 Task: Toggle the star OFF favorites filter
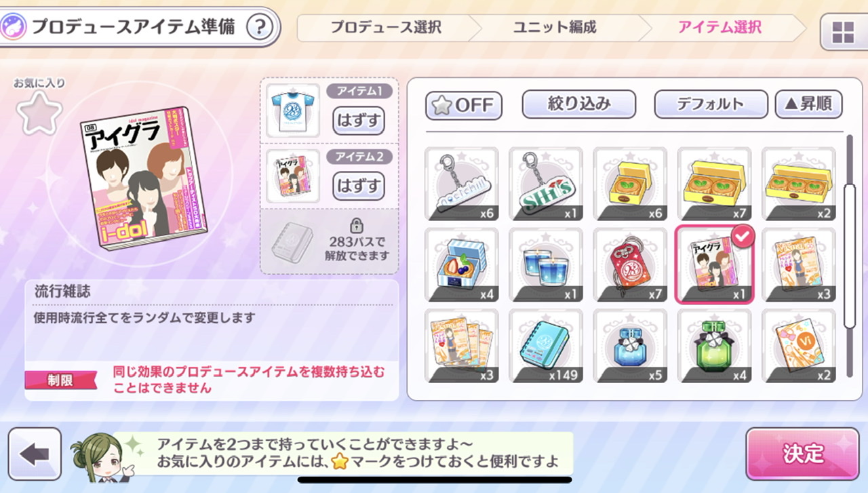pos(464,105)
